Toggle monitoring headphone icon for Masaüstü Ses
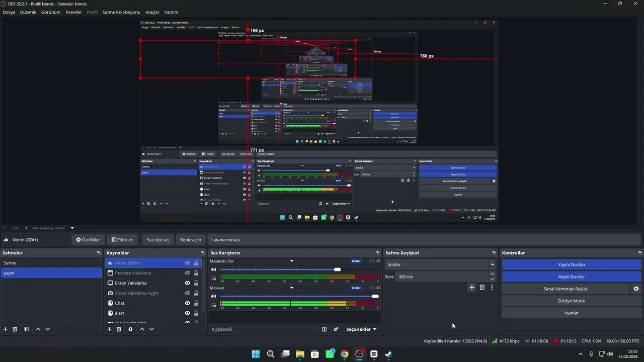Viewport: 644px width, 362px height. click(214, 278)
